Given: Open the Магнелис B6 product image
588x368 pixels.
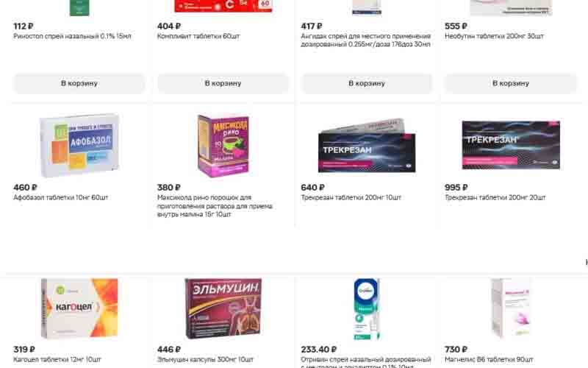Looking at the screenshot, I should [x=511, y=308].
